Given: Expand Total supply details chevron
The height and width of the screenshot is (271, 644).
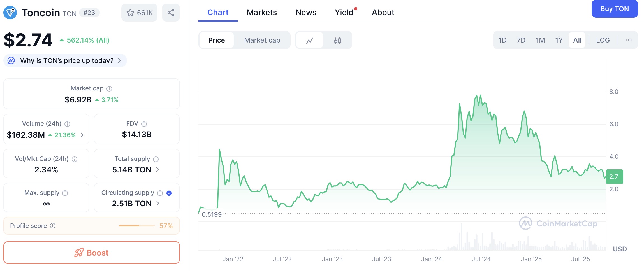Looking at the screenshot, I should 157,169.
